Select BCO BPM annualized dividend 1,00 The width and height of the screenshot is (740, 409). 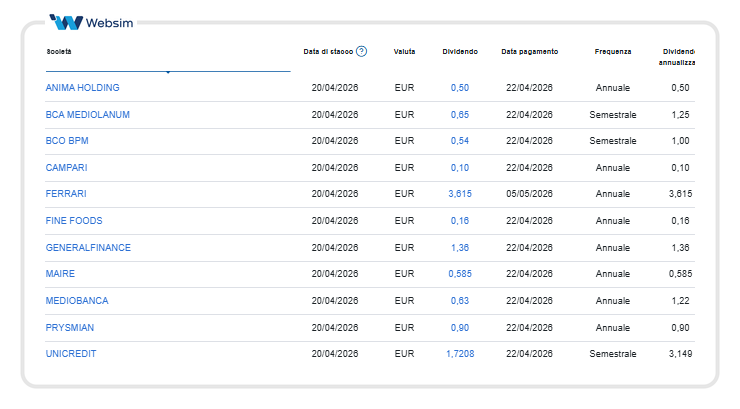681,141
